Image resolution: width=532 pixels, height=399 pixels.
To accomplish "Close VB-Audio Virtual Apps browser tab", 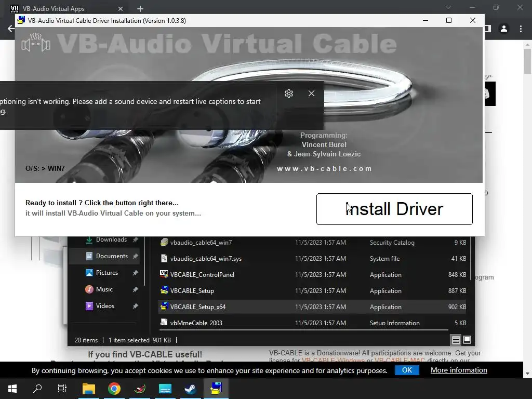I will click(121, 9).
